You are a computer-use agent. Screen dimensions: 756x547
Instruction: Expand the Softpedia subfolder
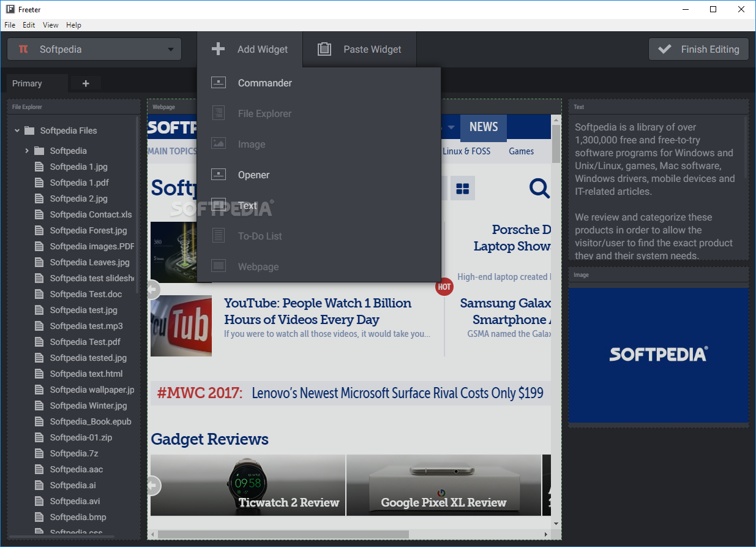[x=27, y=151]
